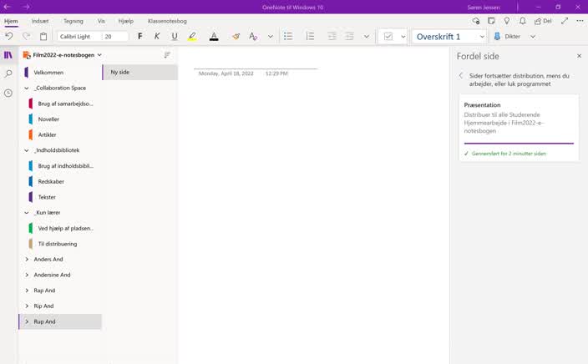Click the clear formatting eraser icon
Viewport: 588px width, 364px height.
(236, 37)
